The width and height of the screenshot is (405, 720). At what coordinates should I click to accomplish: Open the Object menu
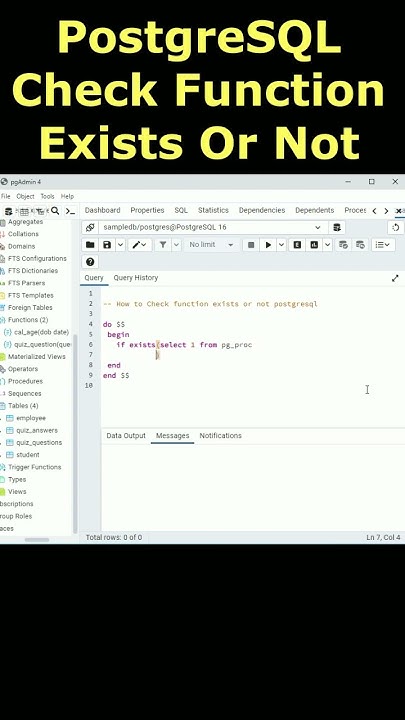[x=25, y=196]
